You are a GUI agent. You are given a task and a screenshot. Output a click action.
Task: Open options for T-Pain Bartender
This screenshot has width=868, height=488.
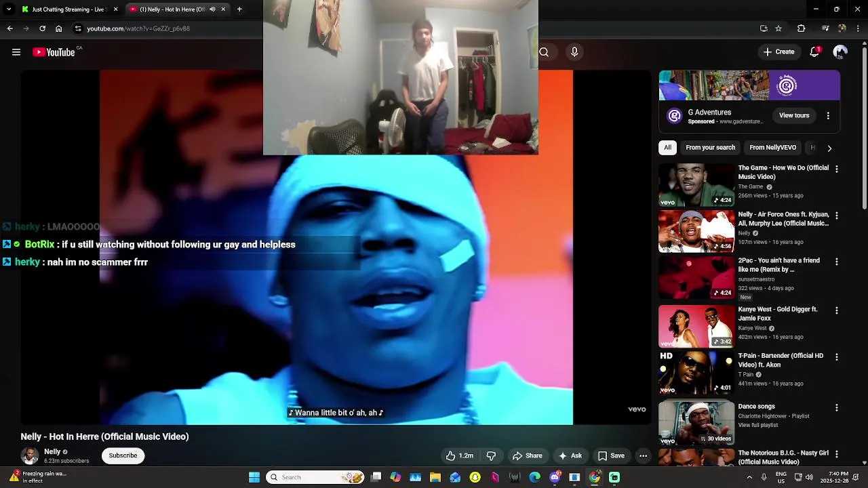[836, 357]
